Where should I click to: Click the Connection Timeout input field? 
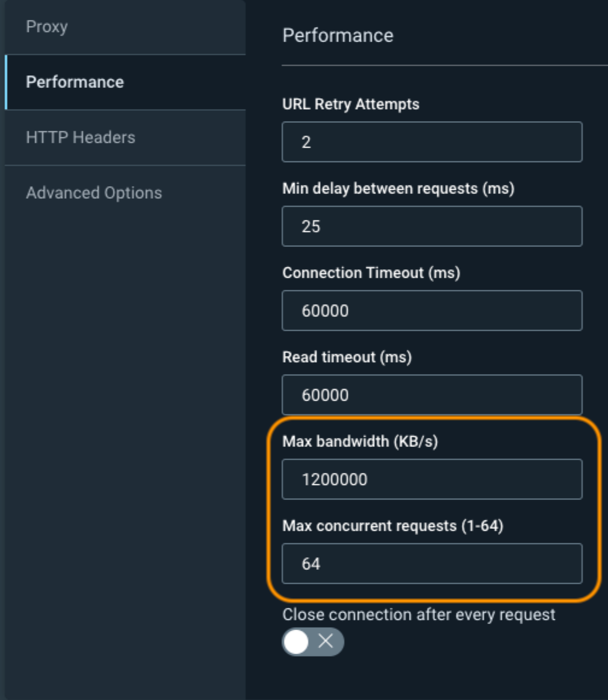(x=432, y=311)
